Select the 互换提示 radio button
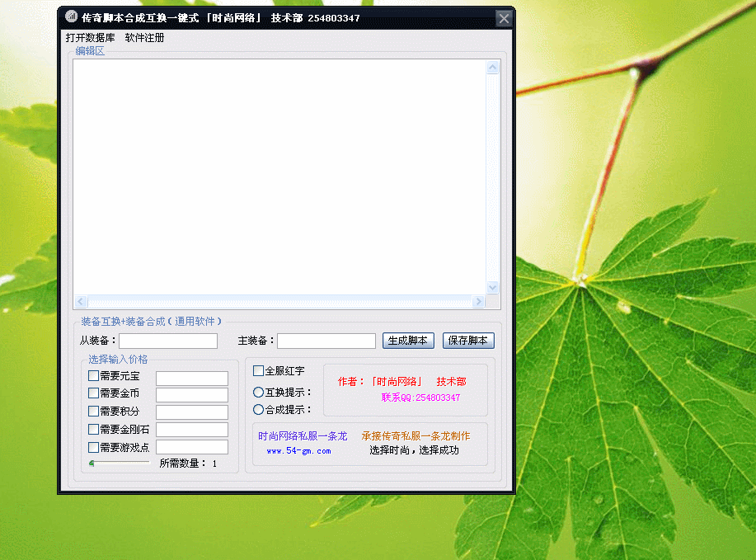The image size is (756, 560). click(259, 393)
